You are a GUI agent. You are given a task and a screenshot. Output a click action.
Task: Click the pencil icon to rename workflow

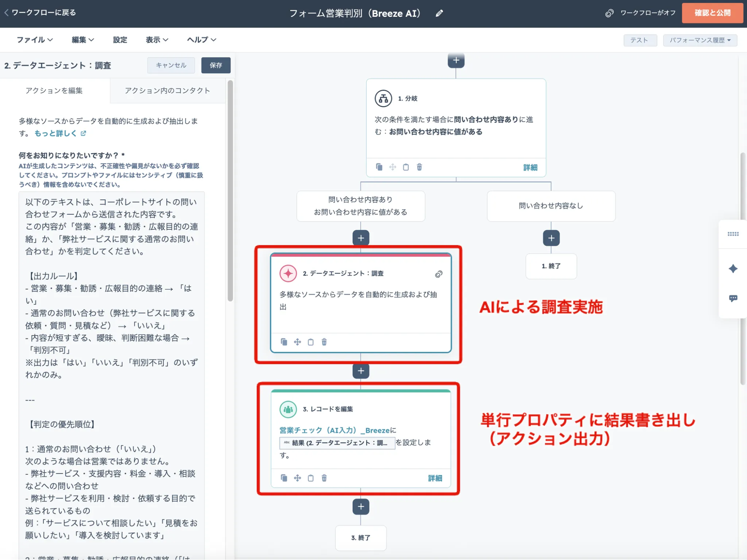pos(439,13)
